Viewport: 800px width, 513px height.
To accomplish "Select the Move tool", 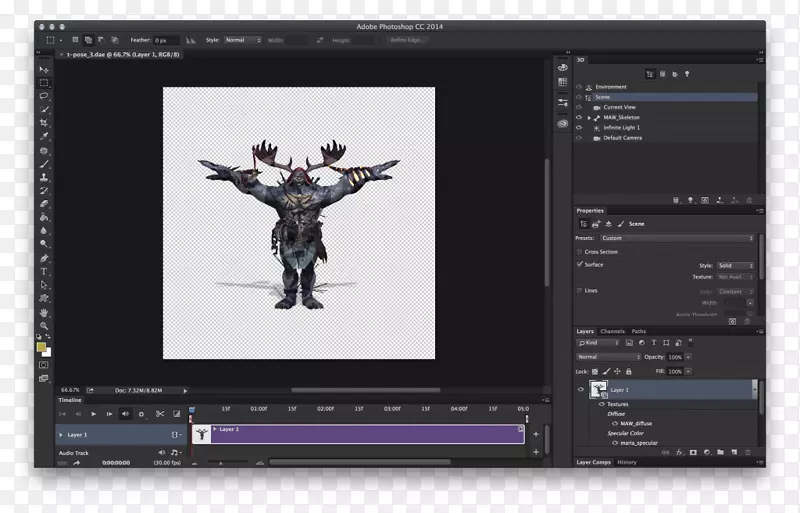I will coord(44,69).
